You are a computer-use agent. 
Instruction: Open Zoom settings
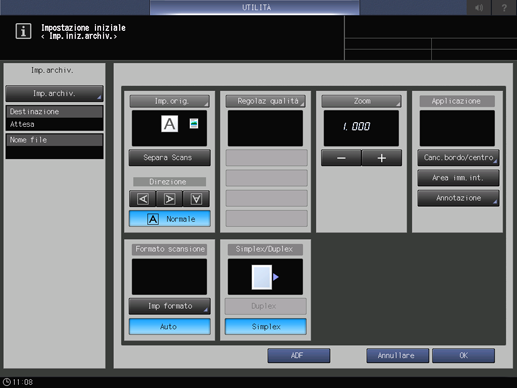[x=361, y=101]
